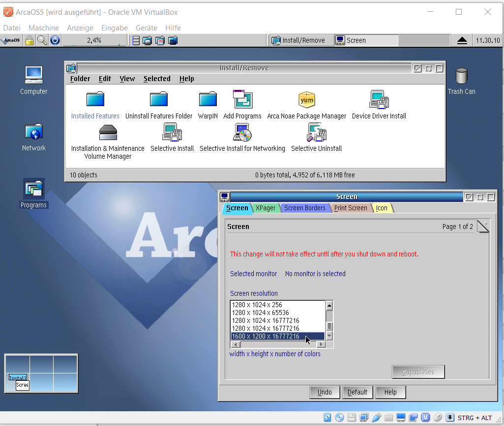This screenshot has width=504, height=426.
Task: Click resolution list scroll up arrow
Action: (x=329, y=305)
